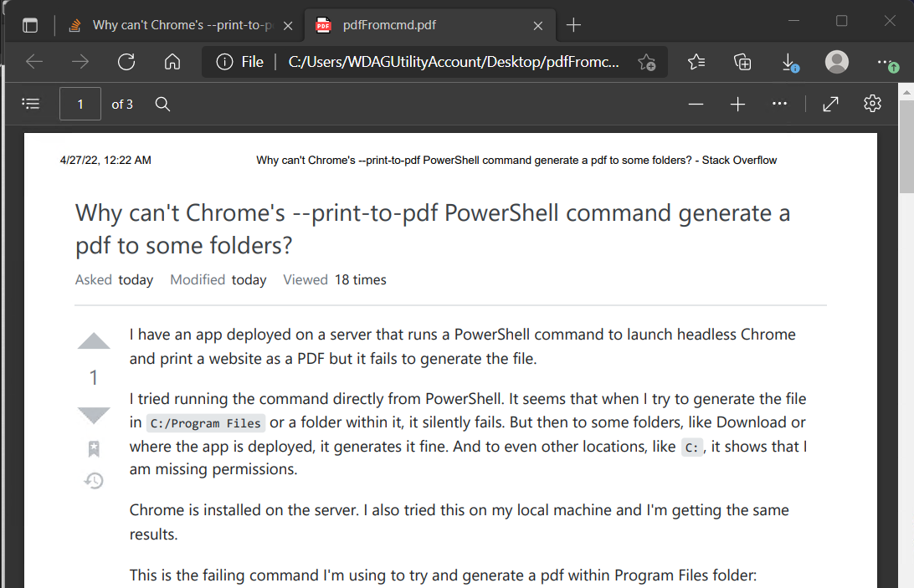Click the 'C:' inline code snippet
This screenshot has height=588, width=914.
[x=692, y=447]
